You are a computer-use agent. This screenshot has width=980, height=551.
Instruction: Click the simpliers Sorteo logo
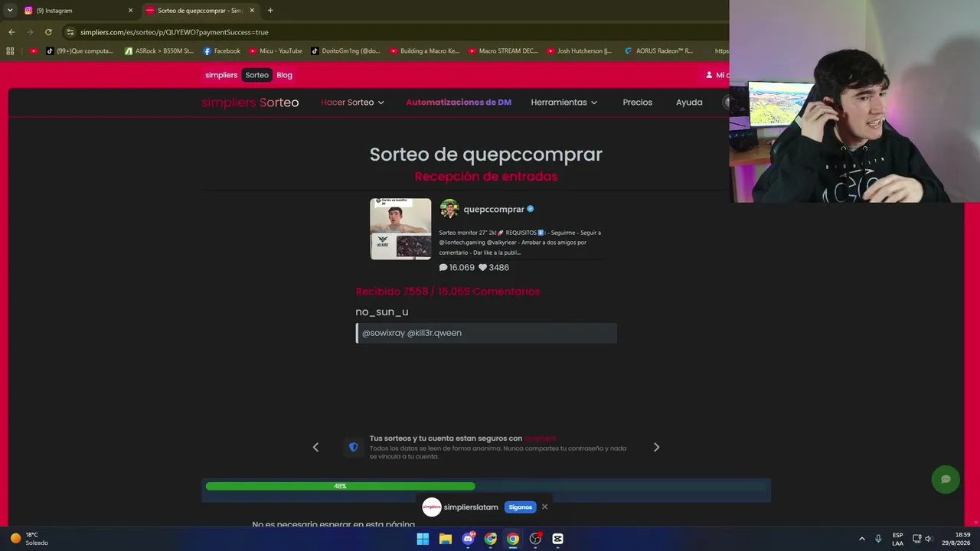click(x=250, y=103)
